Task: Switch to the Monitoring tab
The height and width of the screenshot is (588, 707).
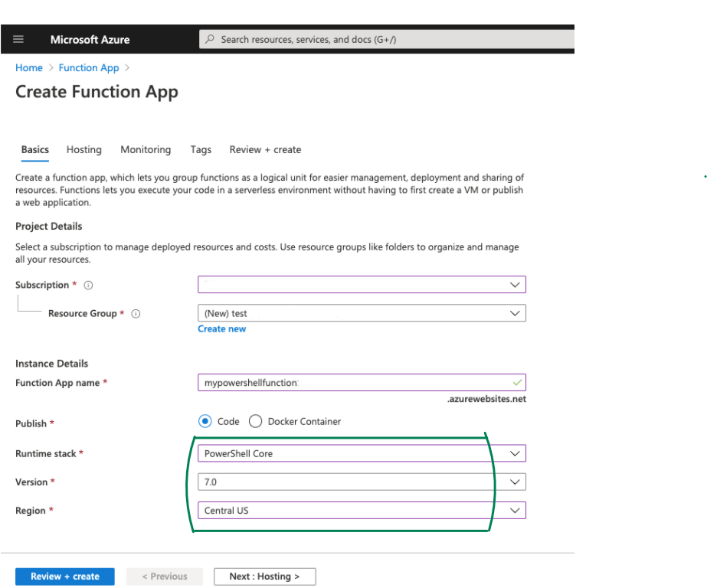Action: [x=146, y=150]
